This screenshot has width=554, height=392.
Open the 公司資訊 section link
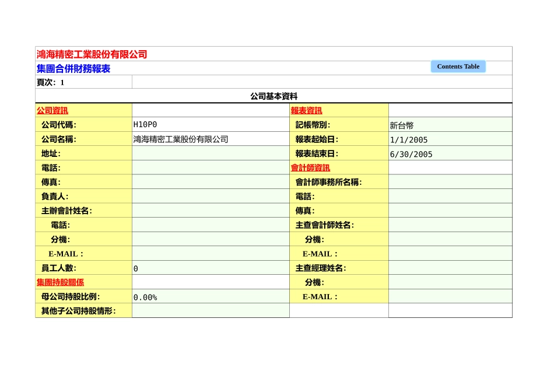(x=52, y=110)
